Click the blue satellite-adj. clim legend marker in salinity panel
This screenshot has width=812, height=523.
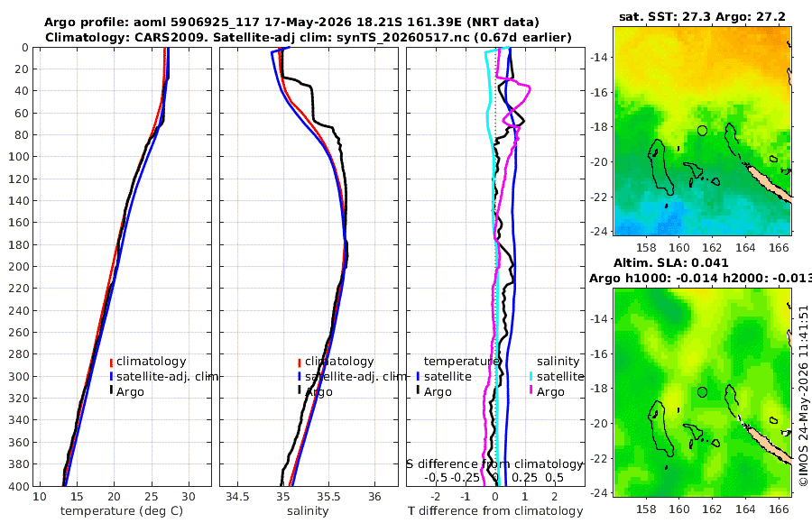tap(300, 376)
